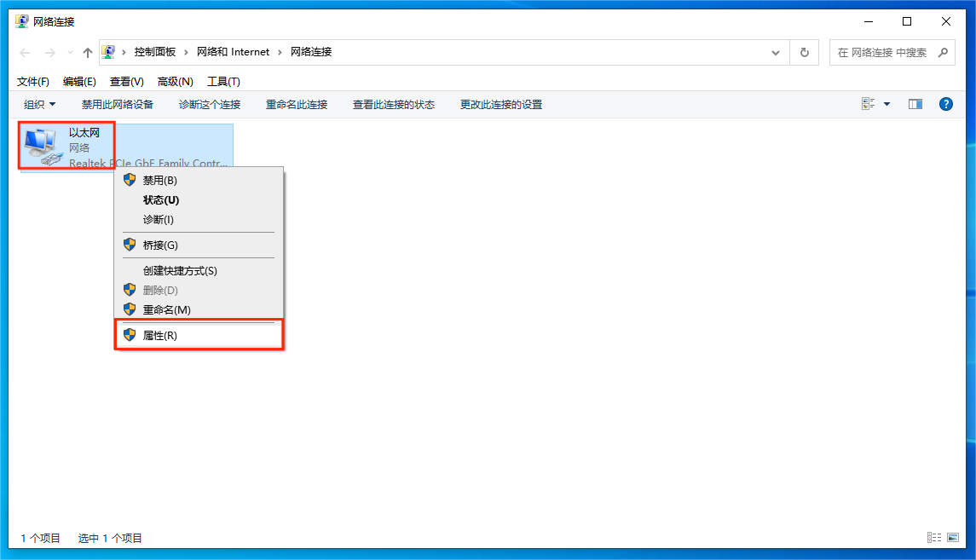The height and width of the screenshot is (560, 976).
Task: Click the navigate Up arrow icon
Action: (x=86, y=52)
